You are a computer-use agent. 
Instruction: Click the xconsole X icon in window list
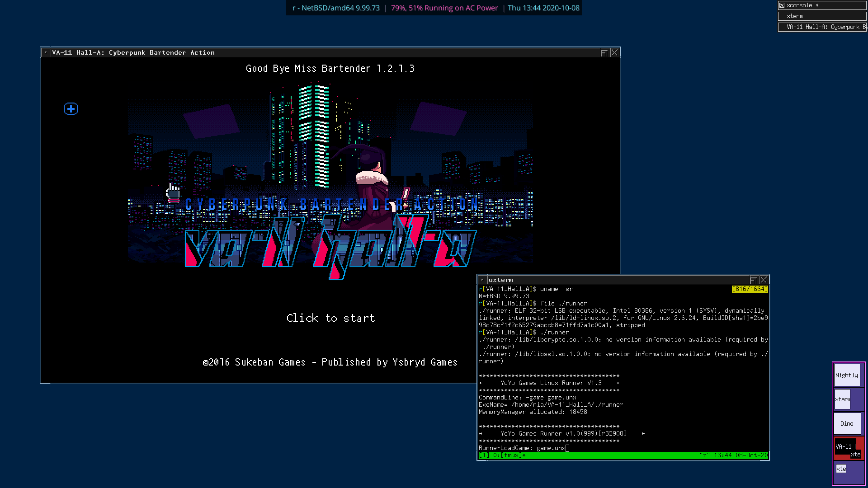(x=782, y=5)
